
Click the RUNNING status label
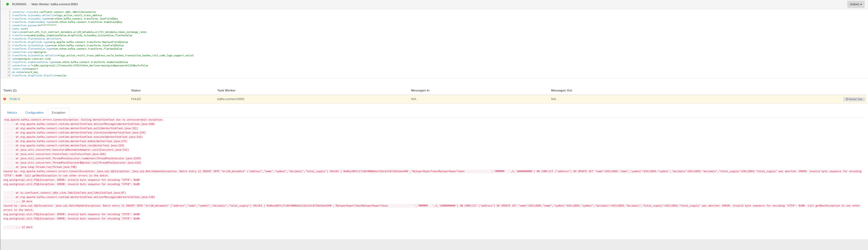point(19,4)
